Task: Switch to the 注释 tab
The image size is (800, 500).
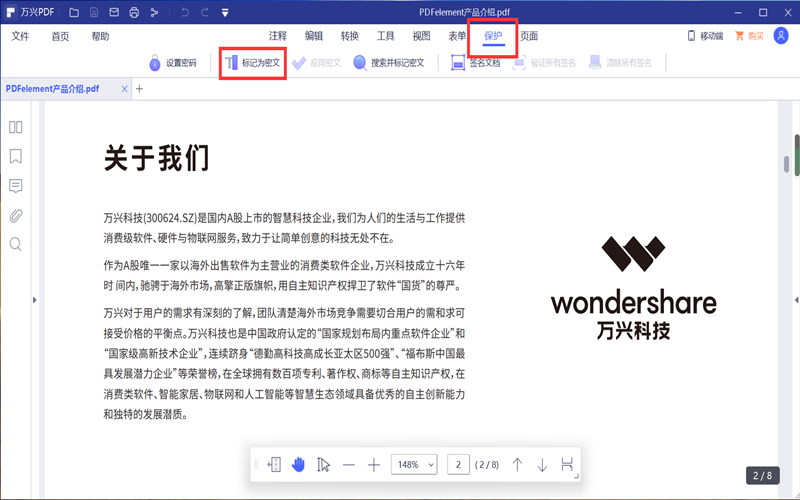Action: 278,36
